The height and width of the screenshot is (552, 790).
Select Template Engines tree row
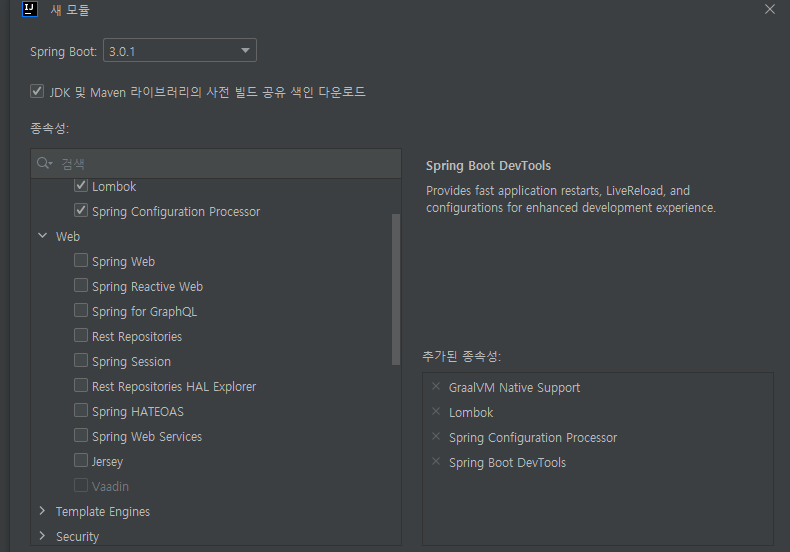(216, 511)
